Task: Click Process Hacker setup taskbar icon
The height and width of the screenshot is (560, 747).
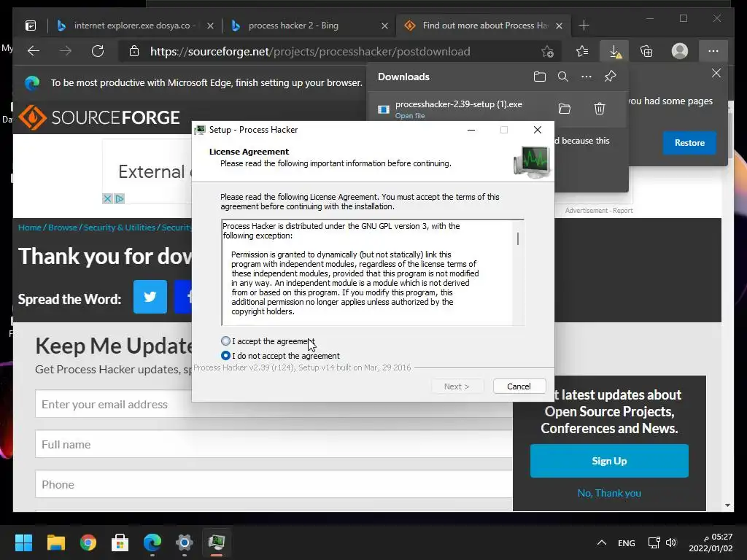Action: [216, 542]
